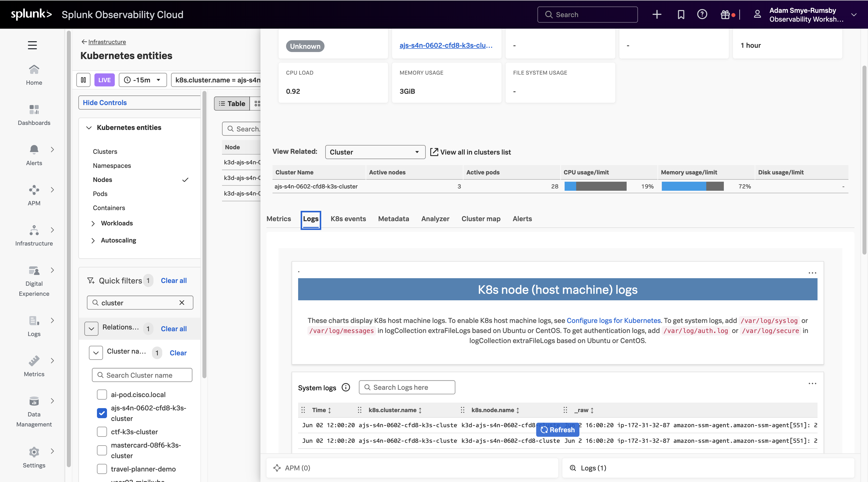
Task: Collapse the Kubernetes entities section
Action: 89,128
